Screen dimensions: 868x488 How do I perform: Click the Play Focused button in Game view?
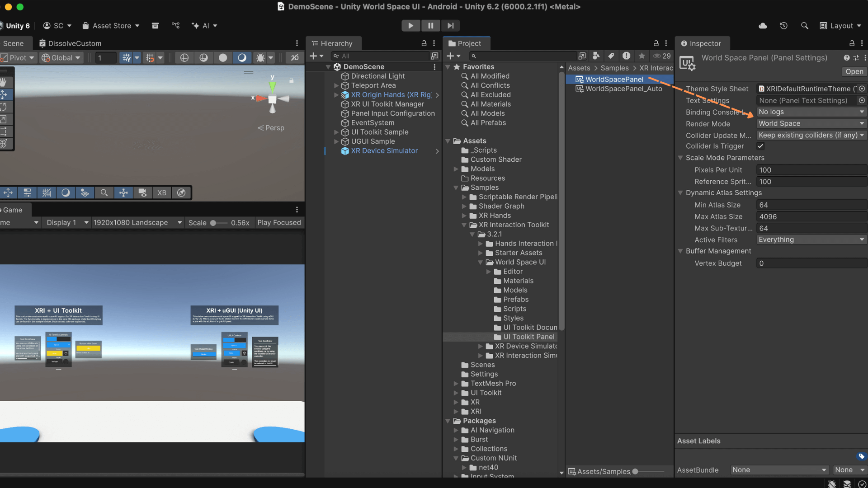coord(279,222)
